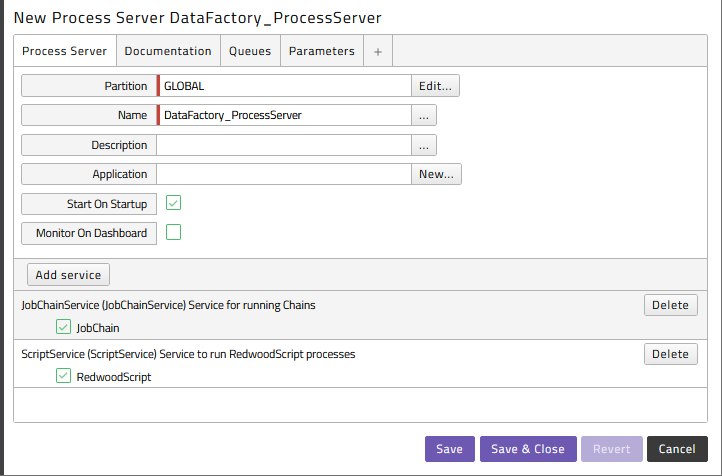
Task: Click the Partition field showing GLOBAL
Action: (x=284, y=86)
